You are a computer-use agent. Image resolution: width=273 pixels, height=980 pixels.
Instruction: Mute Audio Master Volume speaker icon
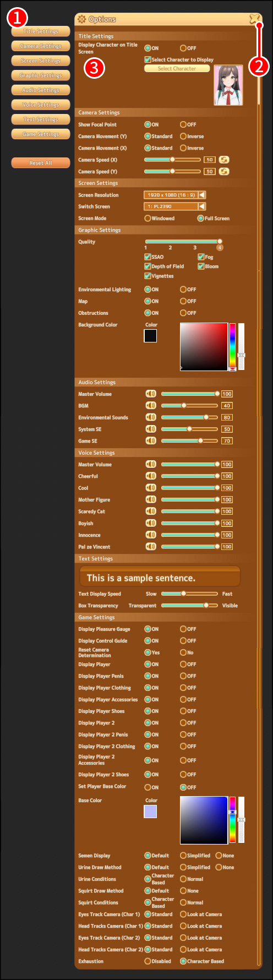coord(150,394)
